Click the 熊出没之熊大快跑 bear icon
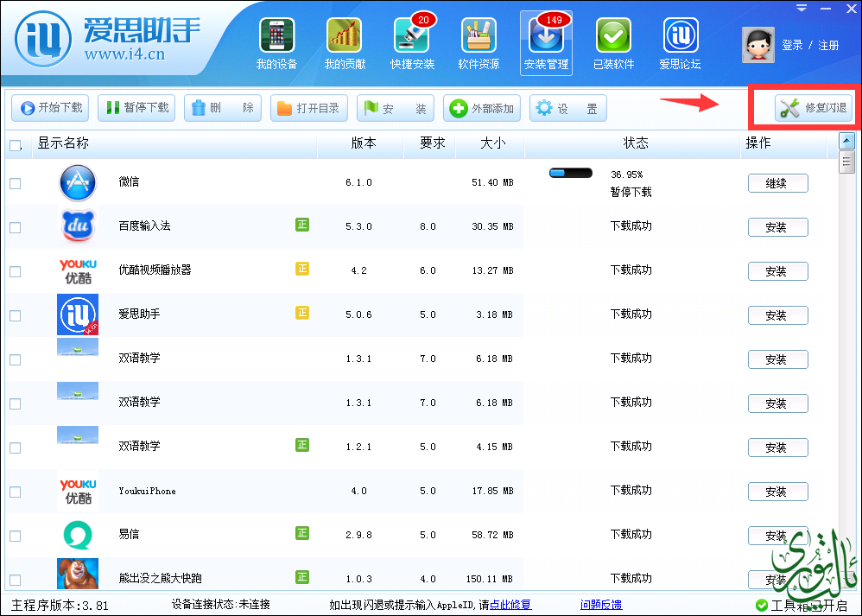 pyautogui.click(x=78, y=574)
